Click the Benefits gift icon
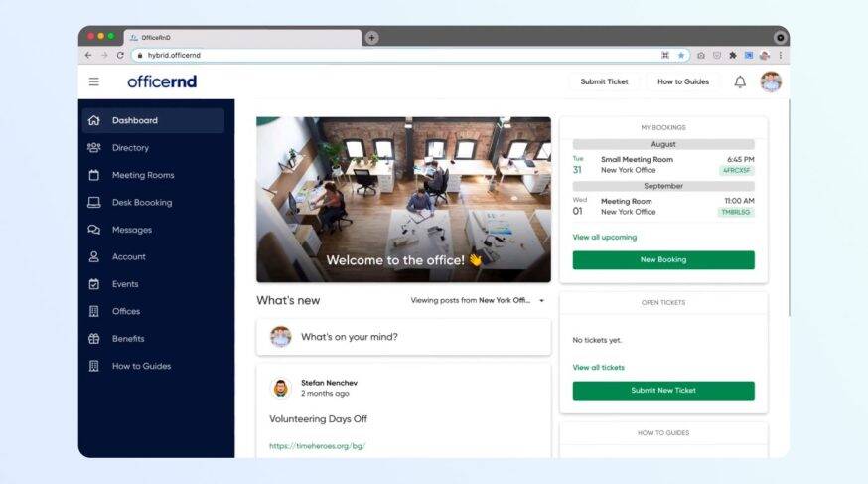The height and width of the screenshot is (484, 868). 94,339
